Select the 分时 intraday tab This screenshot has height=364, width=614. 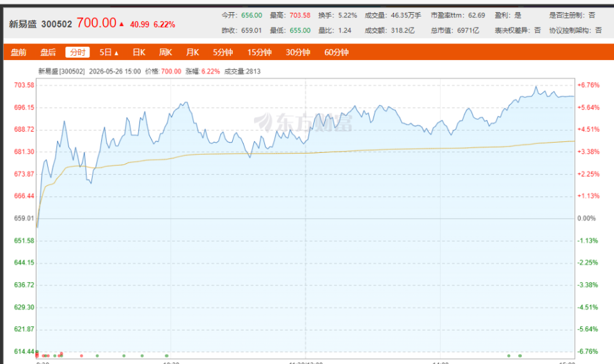77,52
